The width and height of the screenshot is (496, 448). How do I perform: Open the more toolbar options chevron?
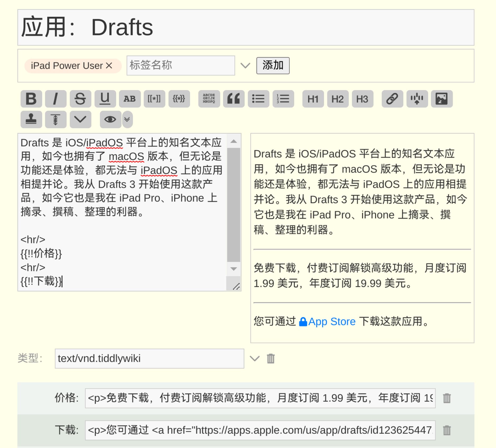[80, 120]
